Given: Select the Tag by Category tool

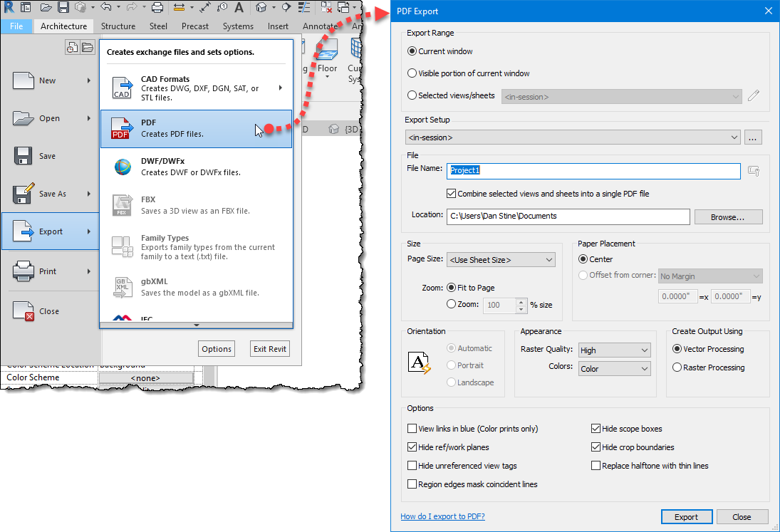Looking at the screenshot, I should 222,7.
